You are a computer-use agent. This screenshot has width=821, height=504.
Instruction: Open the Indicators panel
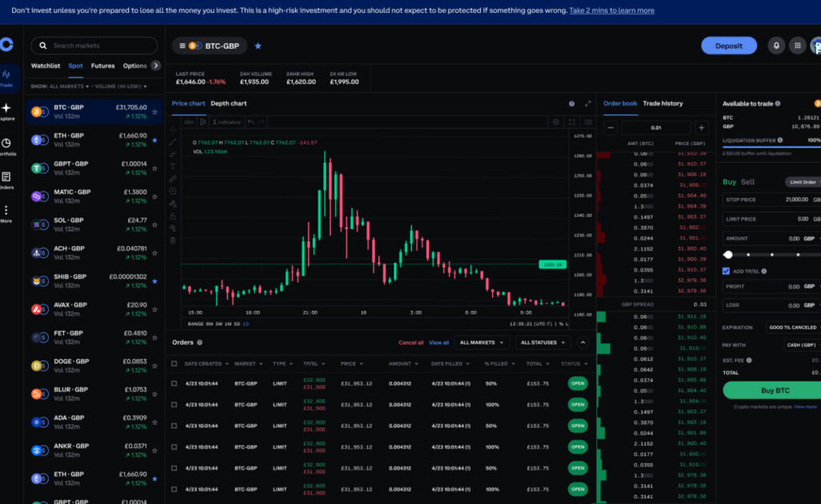coord(229,122)
